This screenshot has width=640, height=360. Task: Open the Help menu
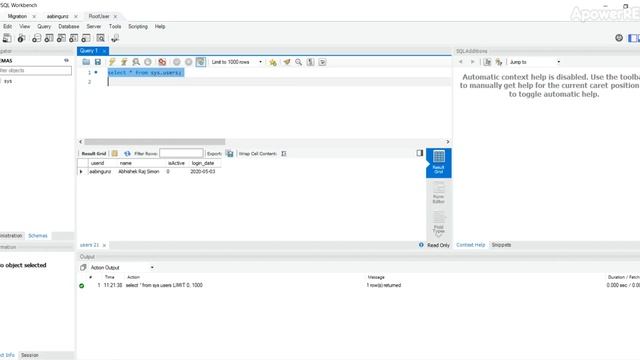pos(160,27)
